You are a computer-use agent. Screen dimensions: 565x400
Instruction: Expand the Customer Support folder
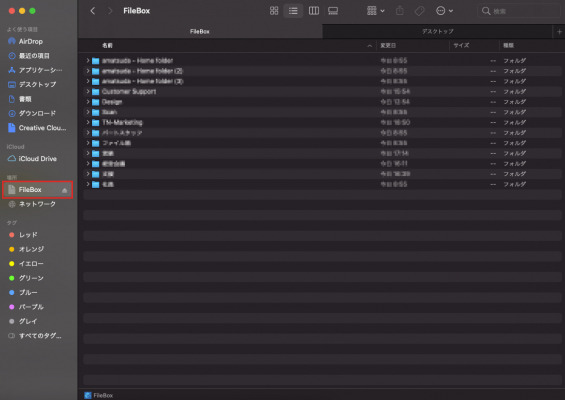pyautogui.click(x=88, y=92)
